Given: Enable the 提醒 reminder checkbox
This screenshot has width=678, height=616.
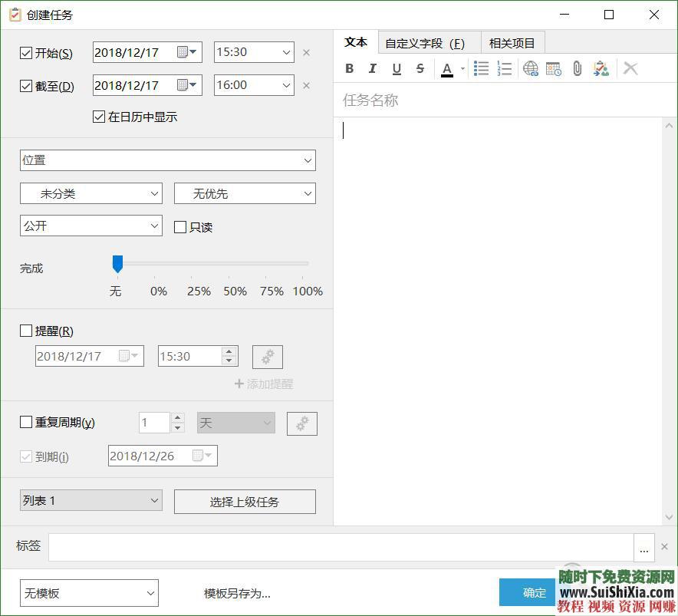Looking at the screenshot, I should coord(26,331).
